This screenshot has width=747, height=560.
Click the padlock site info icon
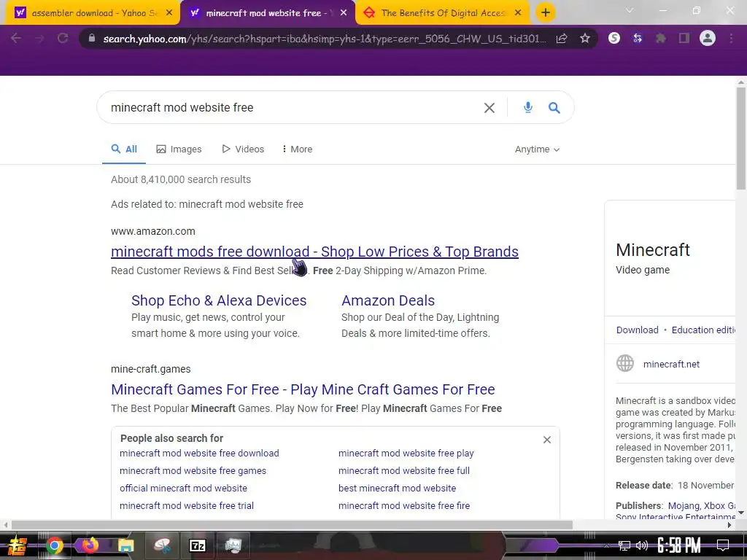92,38
